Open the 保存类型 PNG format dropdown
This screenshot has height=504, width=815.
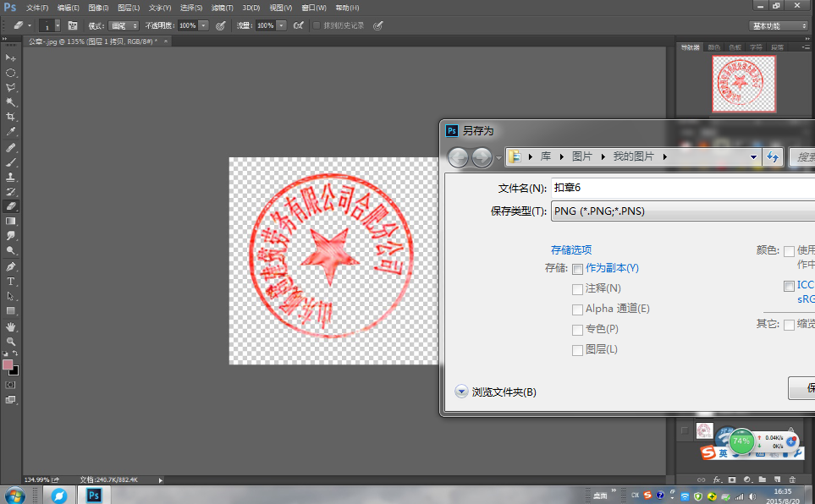[x=681, y=211]
